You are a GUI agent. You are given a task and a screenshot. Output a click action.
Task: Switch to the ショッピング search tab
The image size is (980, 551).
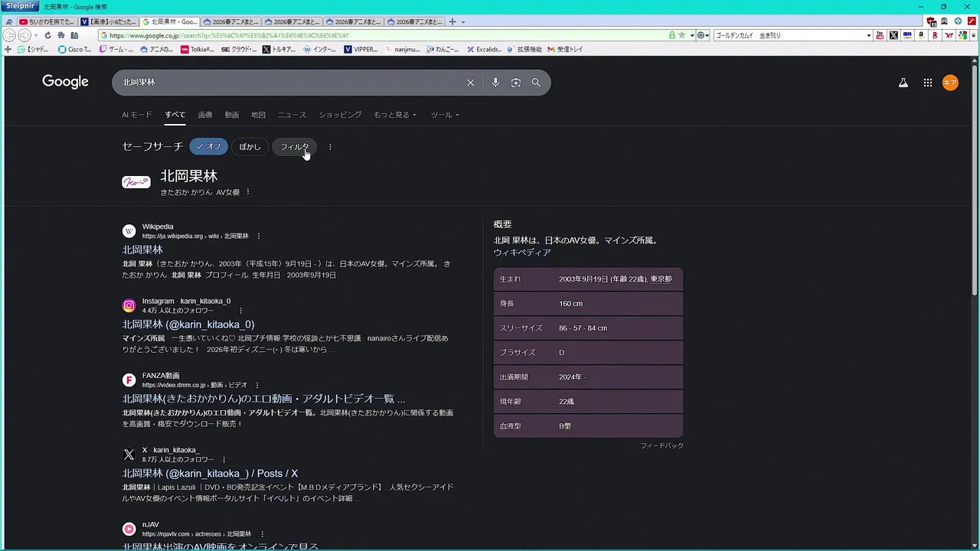pyautogui.click(x=340, y=115)
